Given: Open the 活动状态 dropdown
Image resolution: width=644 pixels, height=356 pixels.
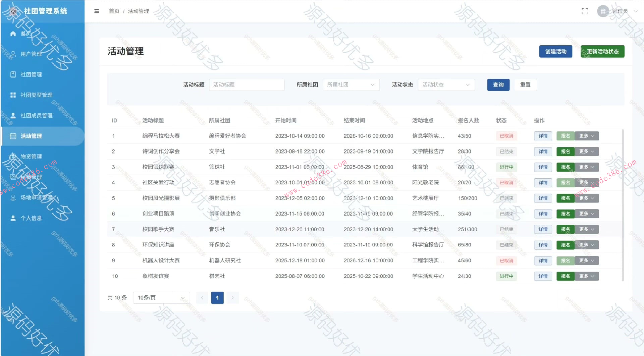Looking at the screenshot, I should [446, 85].
